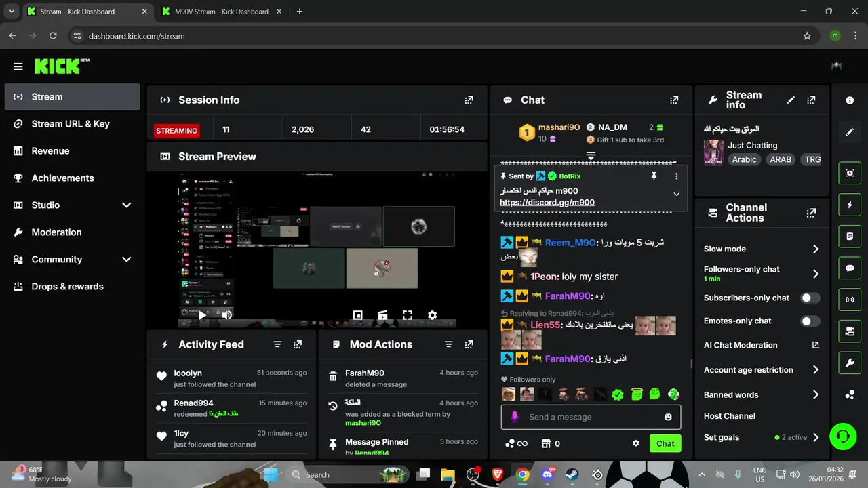Toggle session info broadcast widget in right rail
This screenshot has width=868, height=488.
click(x=850, y=299)
